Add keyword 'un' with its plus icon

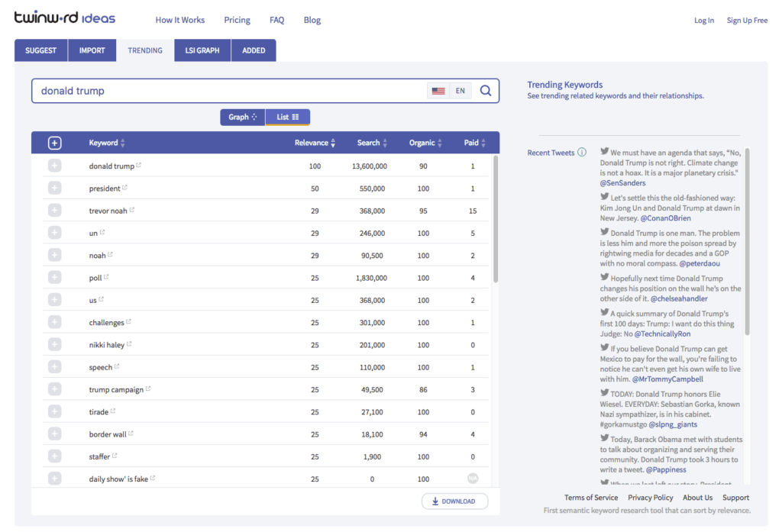point(54,233)
